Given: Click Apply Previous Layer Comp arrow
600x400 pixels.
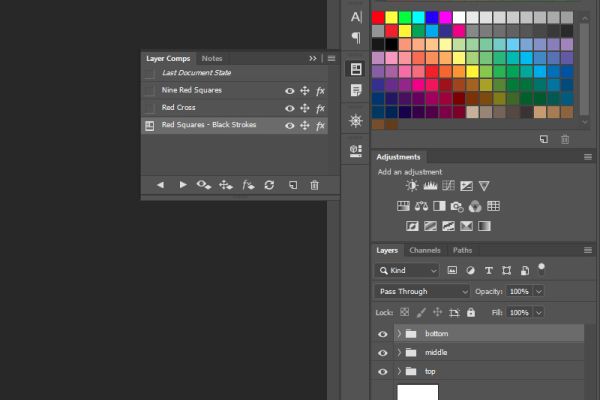Looking at the screenshot, I should [160, 185].
